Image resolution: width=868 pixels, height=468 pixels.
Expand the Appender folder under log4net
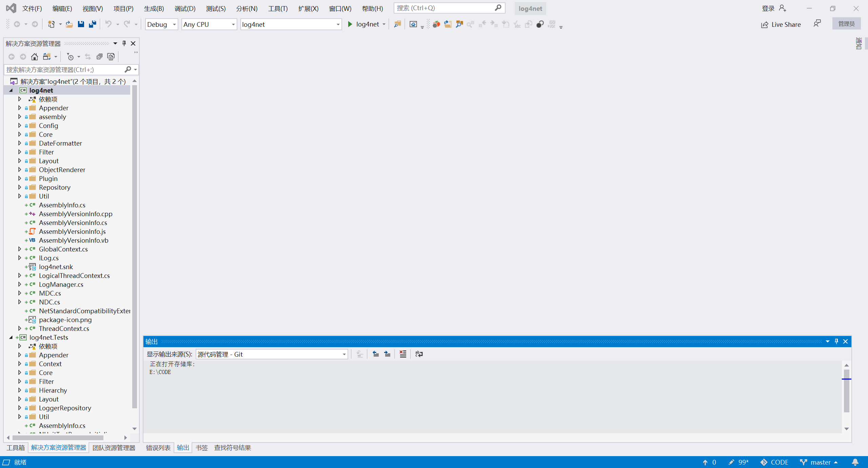tap(19, 108)
